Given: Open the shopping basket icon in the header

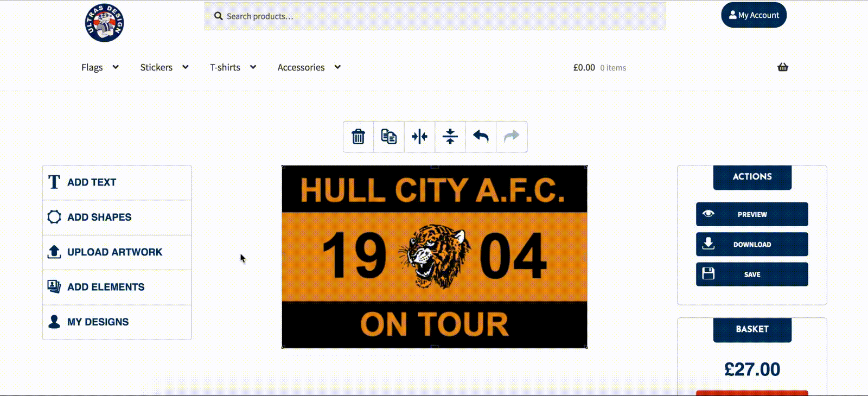Looking at the screenshot, I should pyautogui.click(x=782, y=67).
